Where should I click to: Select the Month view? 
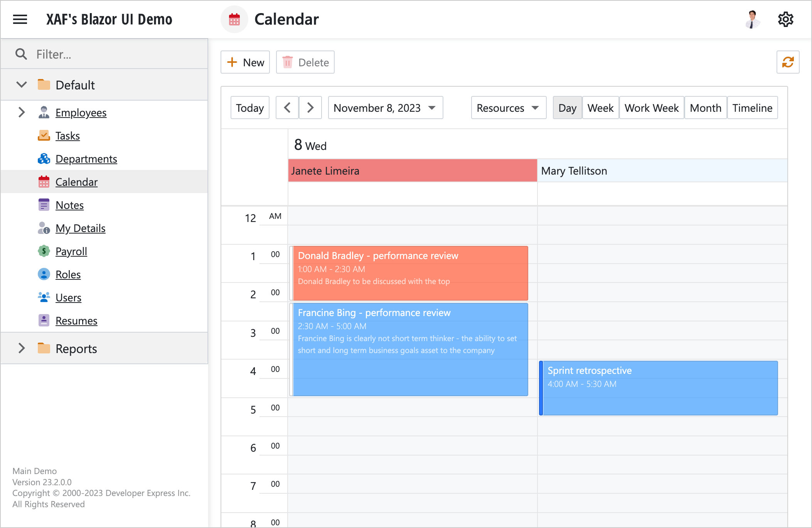705,108
